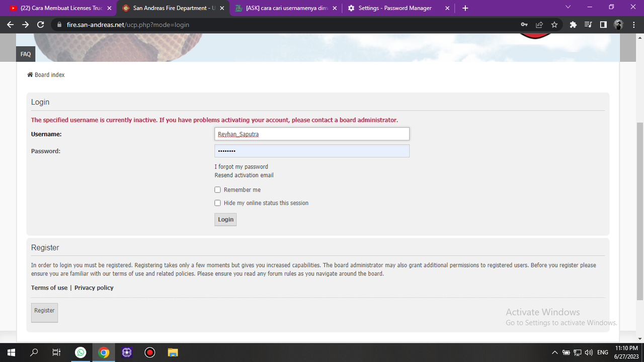This screenshot has width=644, height=362.
Task: Click the battery tray icon
Action: [x=566, y=352]
